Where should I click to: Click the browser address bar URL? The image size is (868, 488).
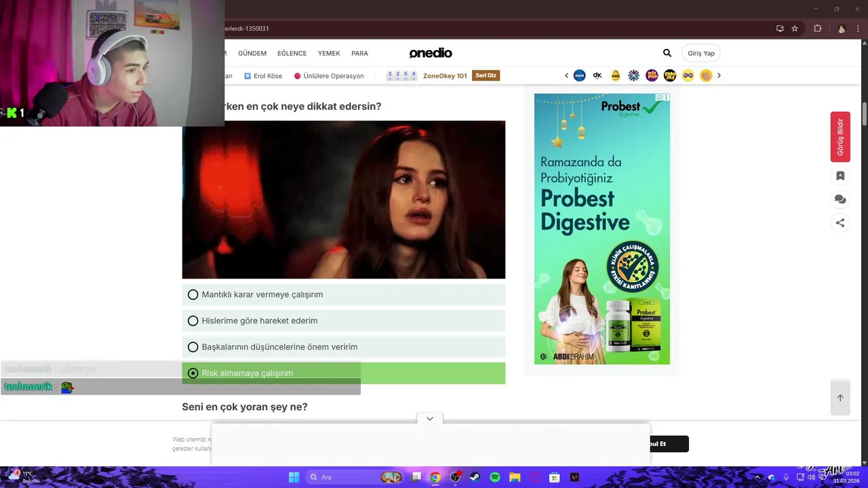(248, 28)
